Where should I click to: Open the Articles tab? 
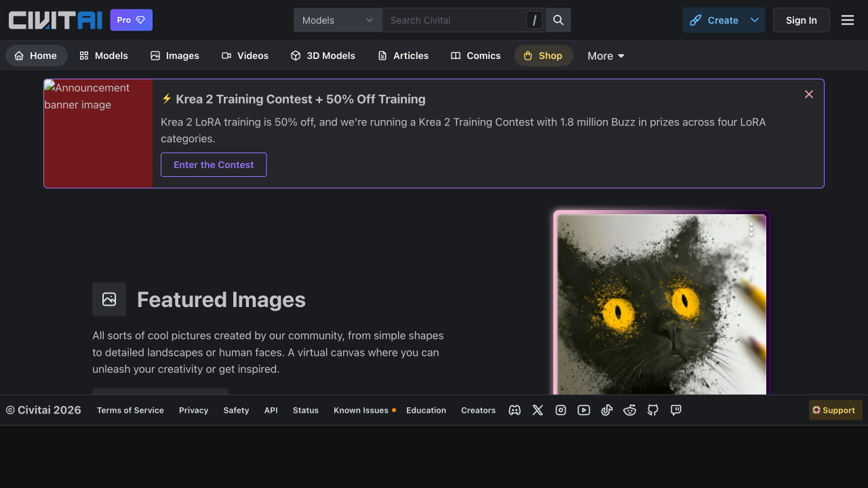pyautogui.click(x=403, y=56)
